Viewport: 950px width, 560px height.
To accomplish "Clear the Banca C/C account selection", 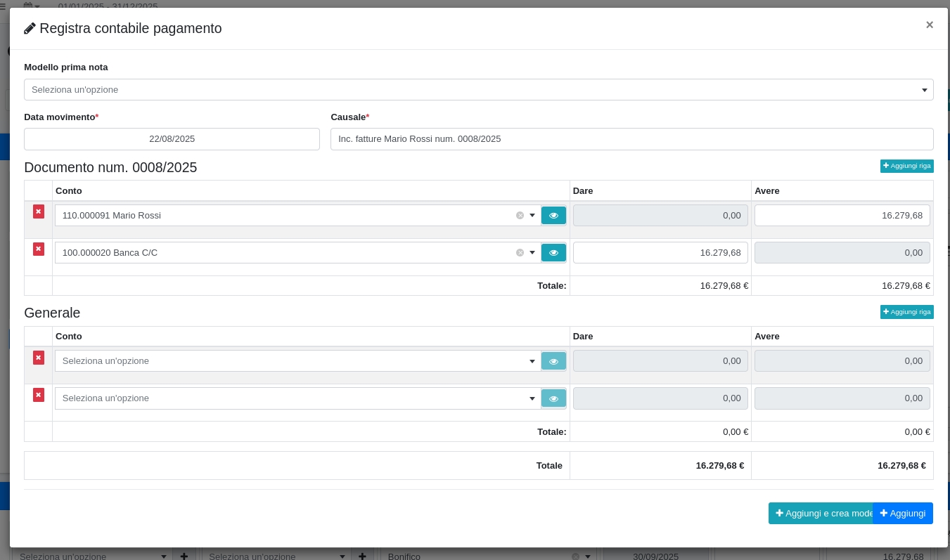I will 520,253.
